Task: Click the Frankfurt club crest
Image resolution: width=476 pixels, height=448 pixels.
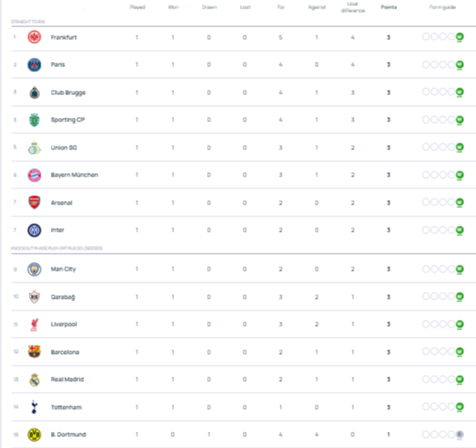Action: click(x=34, y=37)
